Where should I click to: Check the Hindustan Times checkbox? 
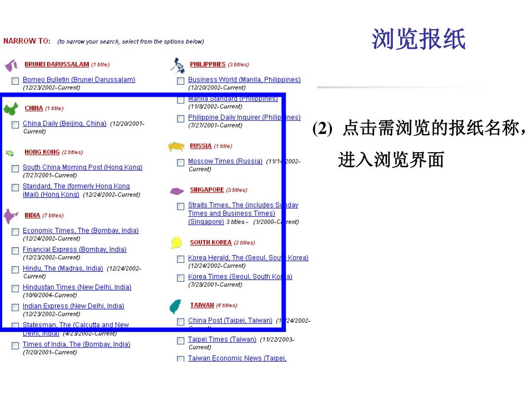point(15,288)
